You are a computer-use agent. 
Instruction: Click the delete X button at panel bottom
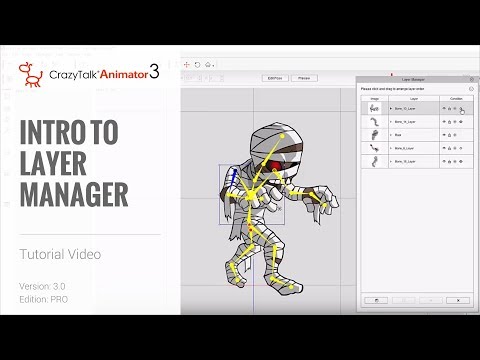click(458, 300)
